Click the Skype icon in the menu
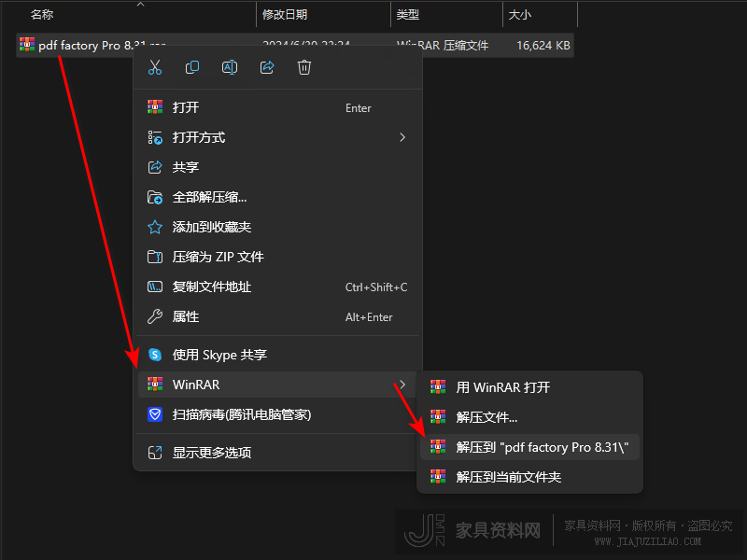747x560 pixels. [x=155, y=355]
